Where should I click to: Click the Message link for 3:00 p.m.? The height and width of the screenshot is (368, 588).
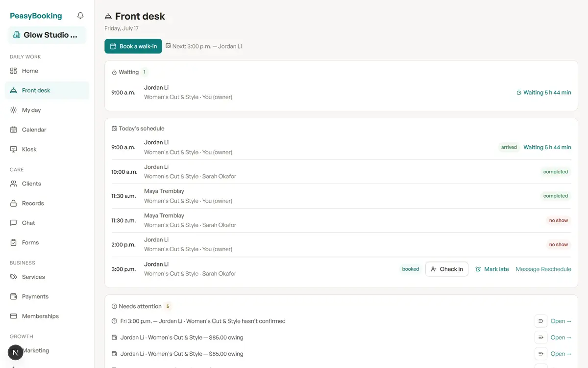(x=527, y=269)
